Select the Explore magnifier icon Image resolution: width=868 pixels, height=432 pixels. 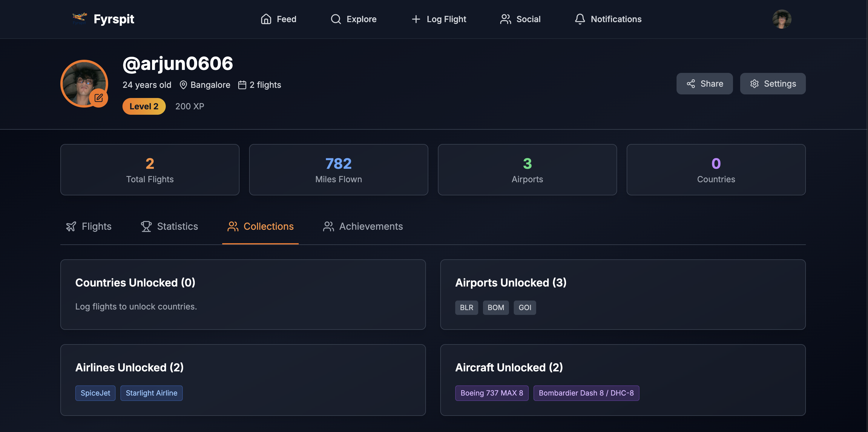[336, 19]
